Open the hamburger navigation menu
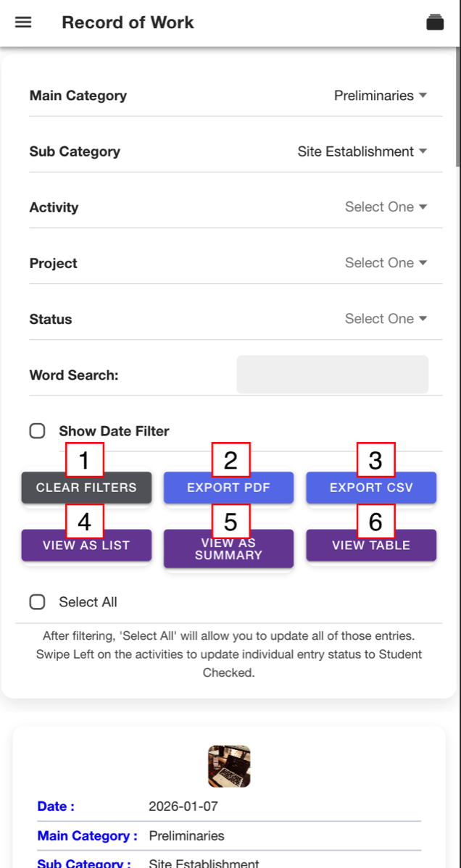Image resolution: width=461 pixels, height=868 pixels. pyautogui.click(x=22, y=22)
